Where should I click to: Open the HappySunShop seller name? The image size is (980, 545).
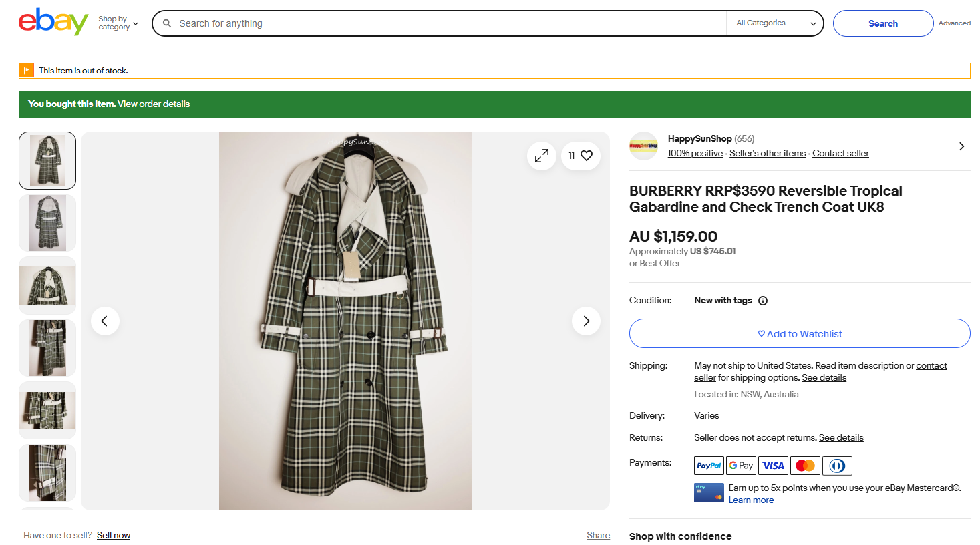(x=699, y=139)
